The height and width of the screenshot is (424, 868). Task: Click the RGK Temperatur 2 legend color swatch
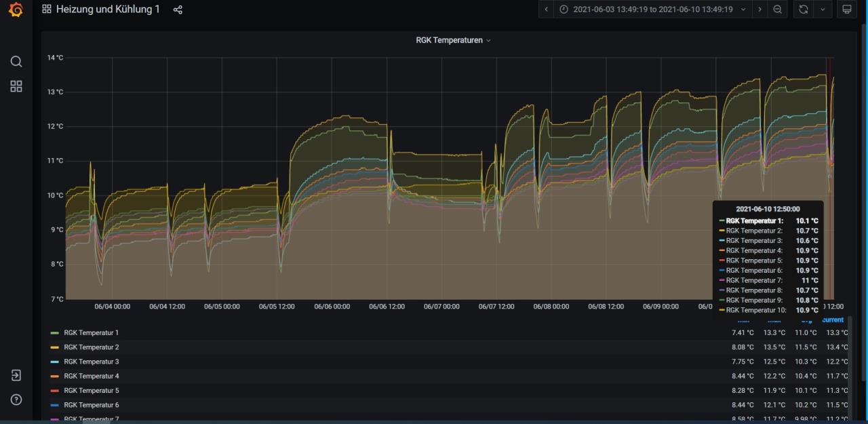tap(55, 347)
